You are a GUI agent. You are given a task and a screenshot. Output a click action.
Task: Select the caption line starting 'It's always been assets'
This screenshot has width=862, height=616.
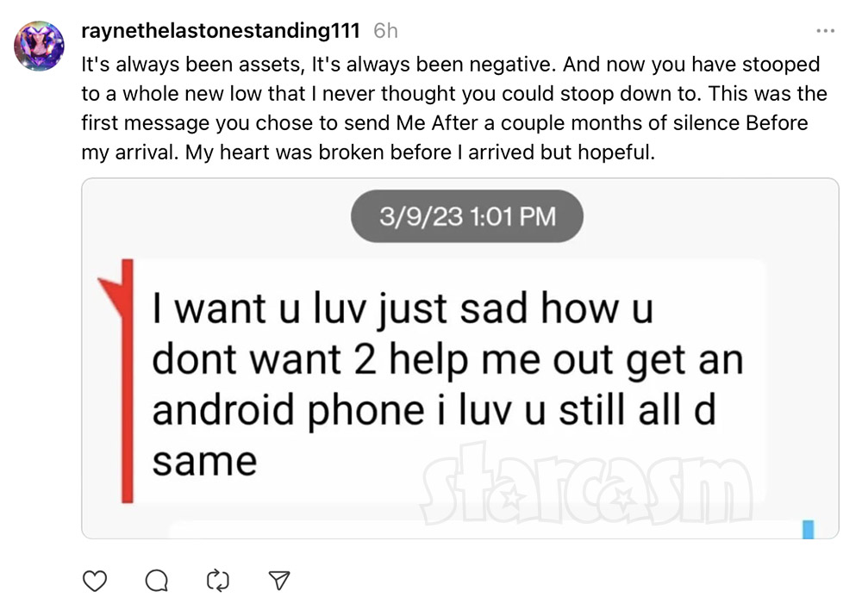tap(451, 65)
